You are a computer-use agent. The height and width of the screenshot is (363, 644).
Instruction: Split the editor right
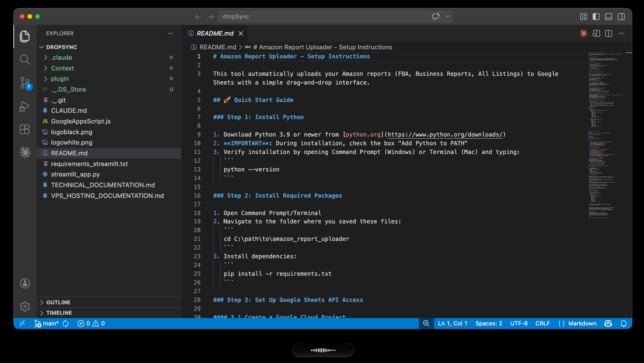[609, 33]
